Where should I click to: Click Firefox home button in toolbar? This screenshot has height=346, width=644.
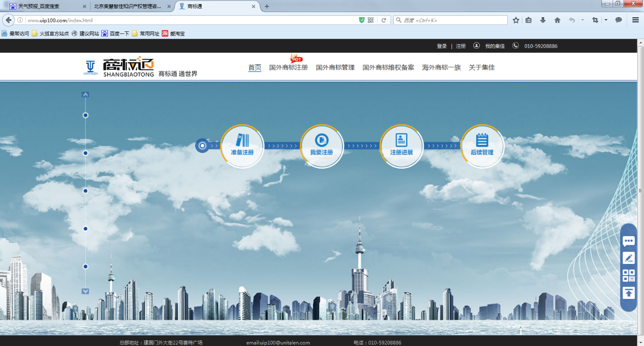point(557,20)
